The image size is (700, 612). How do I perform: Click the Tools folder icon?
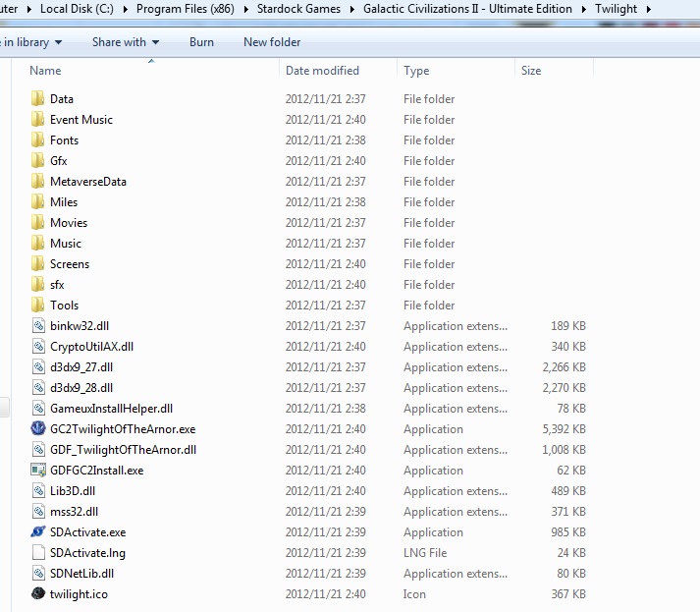tap(38, 306)
